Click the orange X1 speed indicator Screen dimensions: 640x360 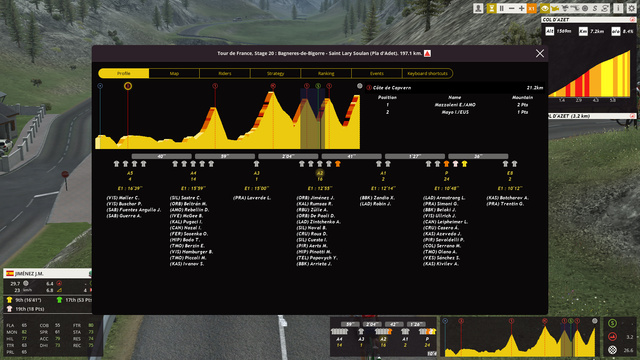[x=531, y=8]
